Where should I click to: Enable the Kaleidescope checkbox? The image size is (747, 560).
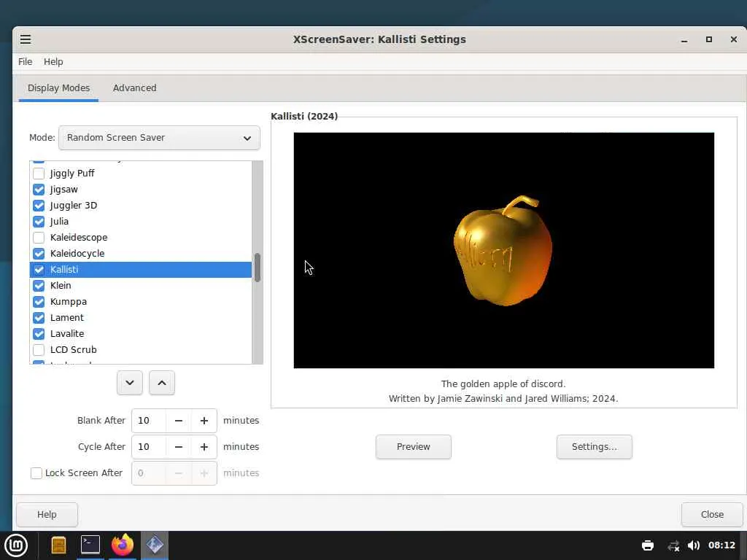pos(39,237)
